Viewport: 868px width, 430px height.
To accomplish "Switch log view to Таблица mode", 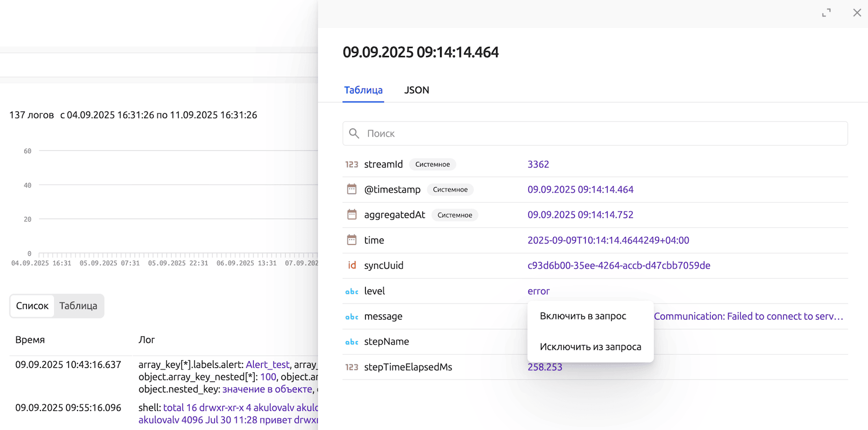I will pos(78,306).
